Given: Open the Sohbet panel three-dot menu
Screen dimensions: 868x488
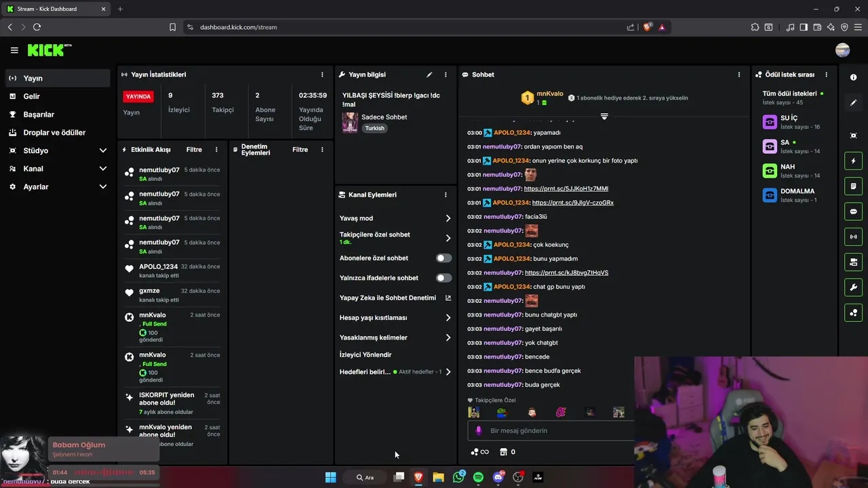Looking at the screenshot, I should point(739,75).
